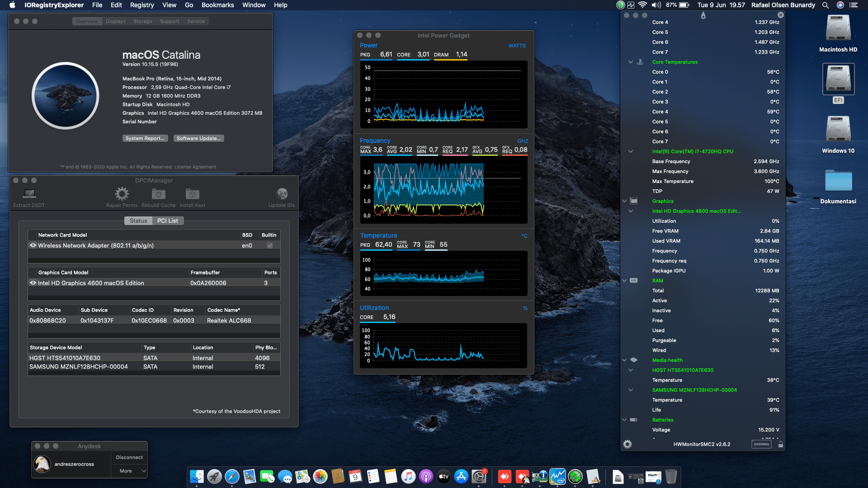This screenshot has width=868, height=488.
Task: Click the Repair Perms gear icon
Action: click(121, 193)
